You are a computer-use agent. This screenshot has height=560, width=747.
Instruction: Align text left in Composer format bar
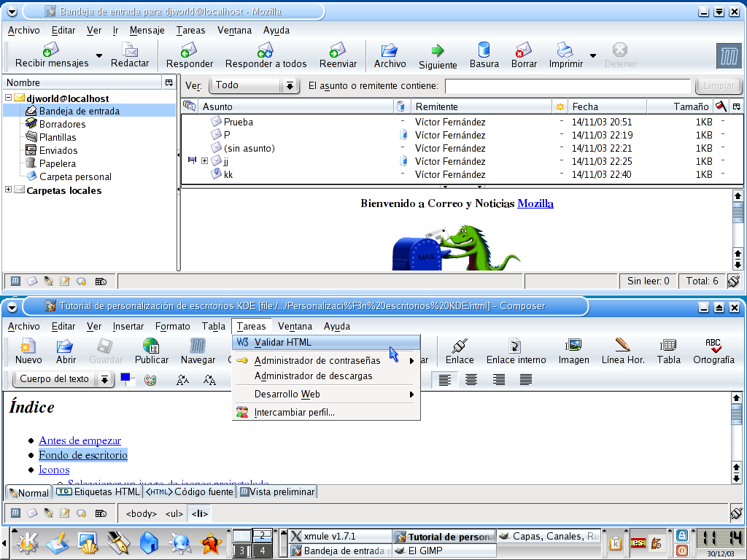[444, 379]
